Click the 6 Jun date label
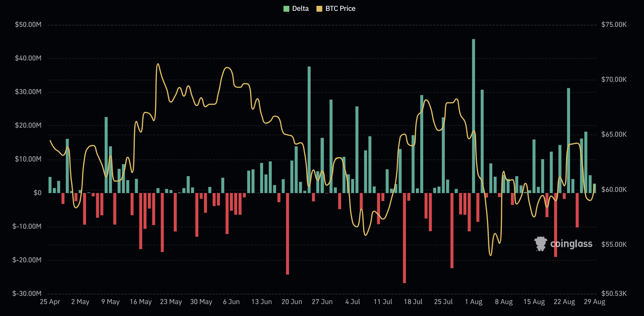This screenshot has height=316, width=644. pos(231,302)
